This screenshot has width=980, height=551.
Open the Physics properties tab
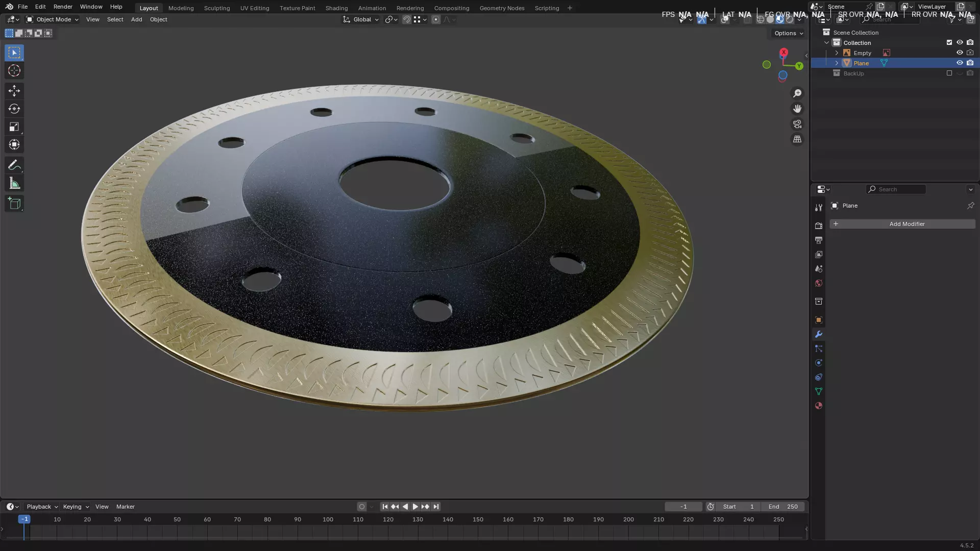(x=819, y=363)
